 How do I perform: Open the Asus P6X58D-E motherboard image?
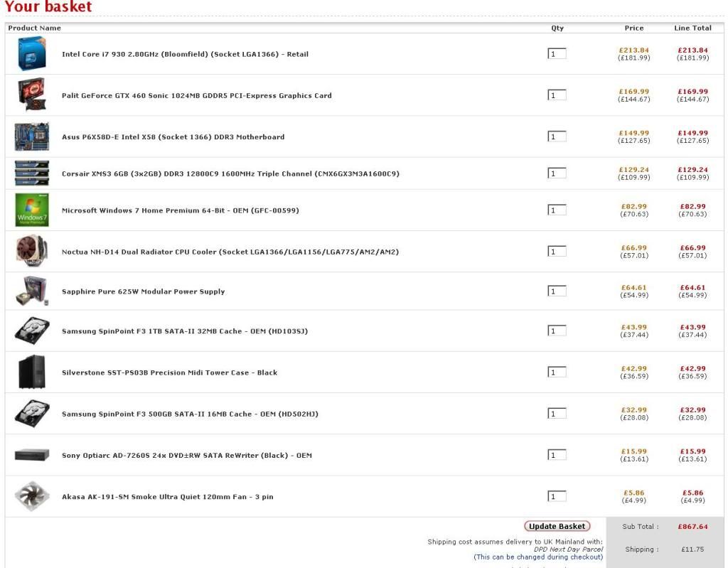click(31, 136)
